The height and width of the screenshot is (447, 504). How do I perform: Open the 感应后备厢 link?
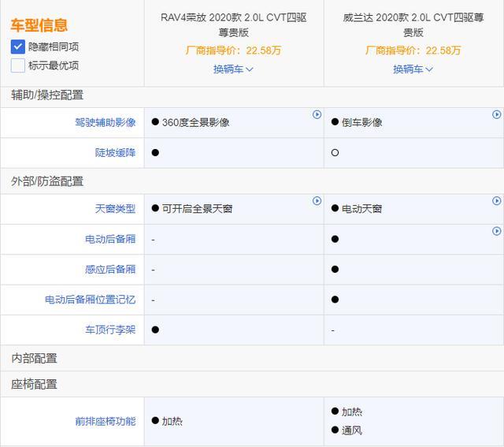[110, 270]
